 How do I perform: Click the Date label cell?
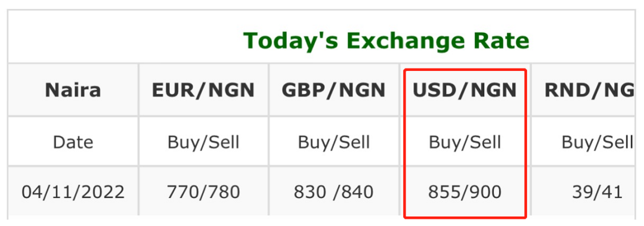[x=73, y=142]
